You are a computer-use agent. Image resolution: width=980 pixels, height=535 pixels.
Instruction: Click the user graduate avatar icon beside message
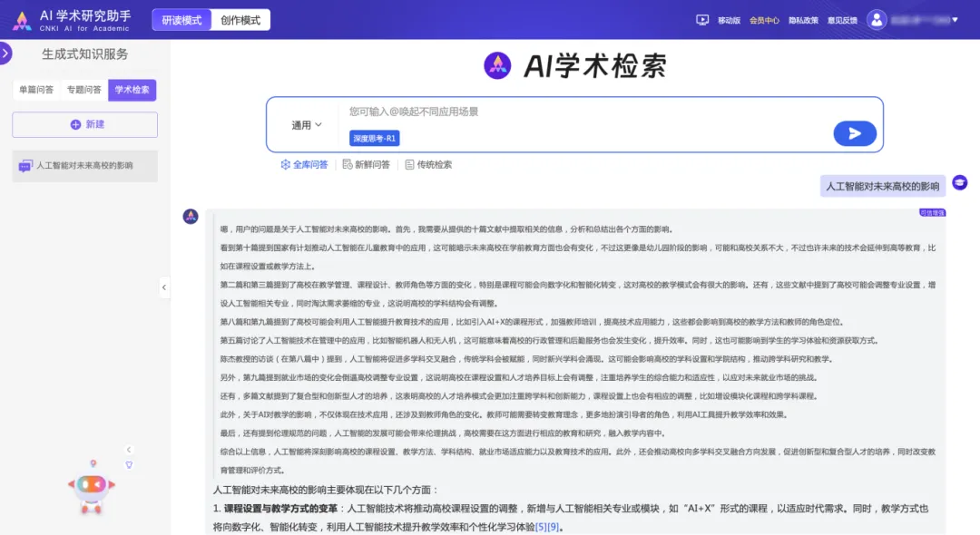960,182
